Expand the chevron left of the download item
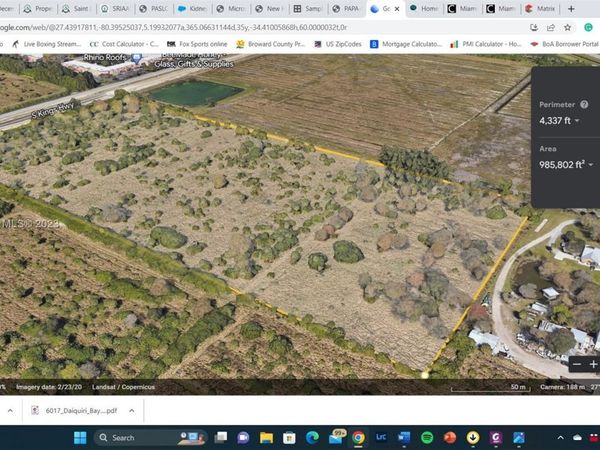Viewport: 600px width, 450px height. 10,411
